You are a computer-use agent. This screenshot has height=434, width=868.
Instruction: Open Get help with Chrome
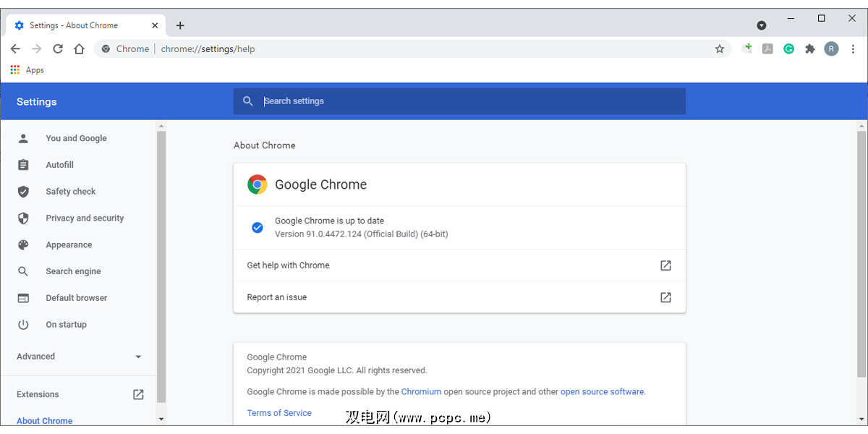coord(459,265)
